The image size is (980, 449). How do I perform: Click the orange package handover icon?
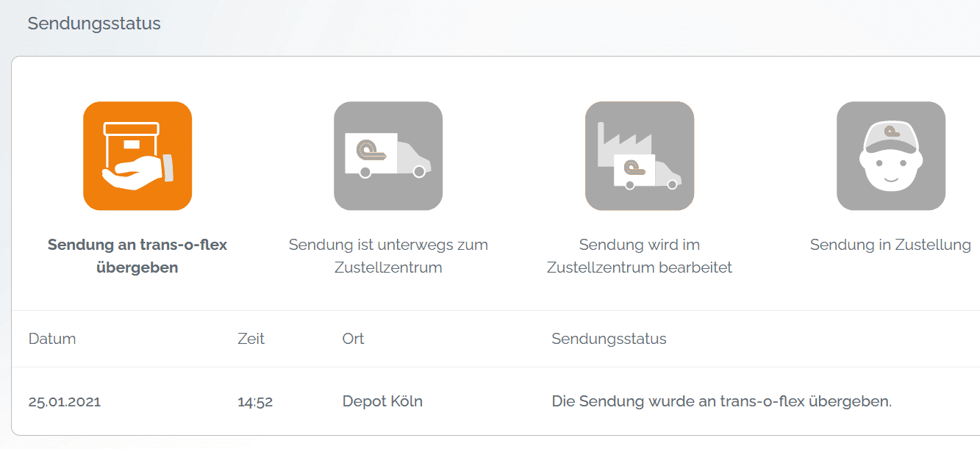tap(137, 156)
